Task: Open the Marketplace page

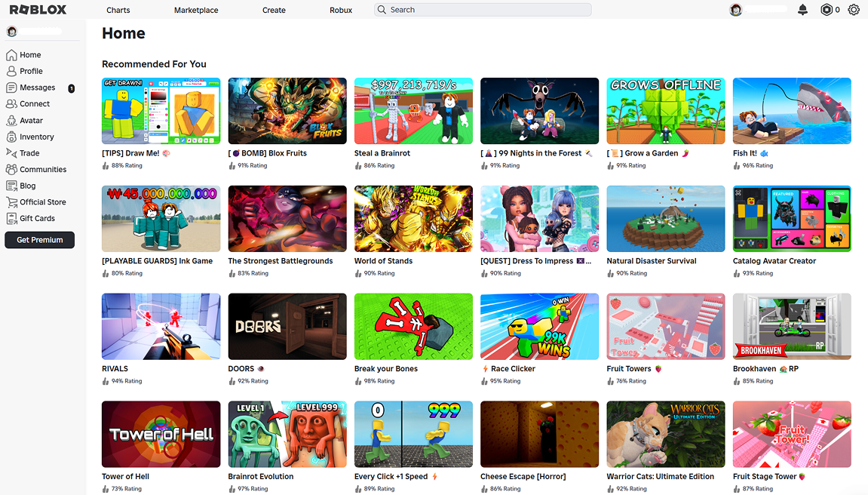Action: tap(195, 10)
